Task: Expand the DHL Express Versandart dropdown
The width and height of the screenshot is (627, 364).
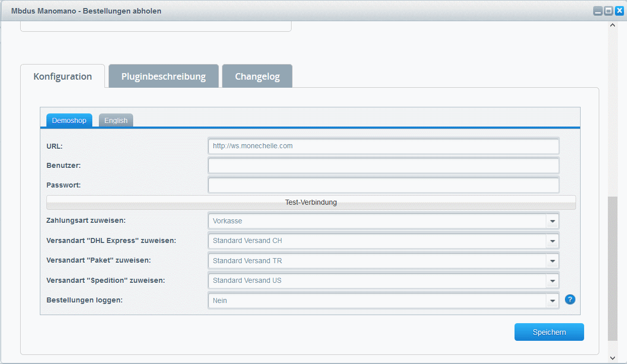Action: pos(552,241)
